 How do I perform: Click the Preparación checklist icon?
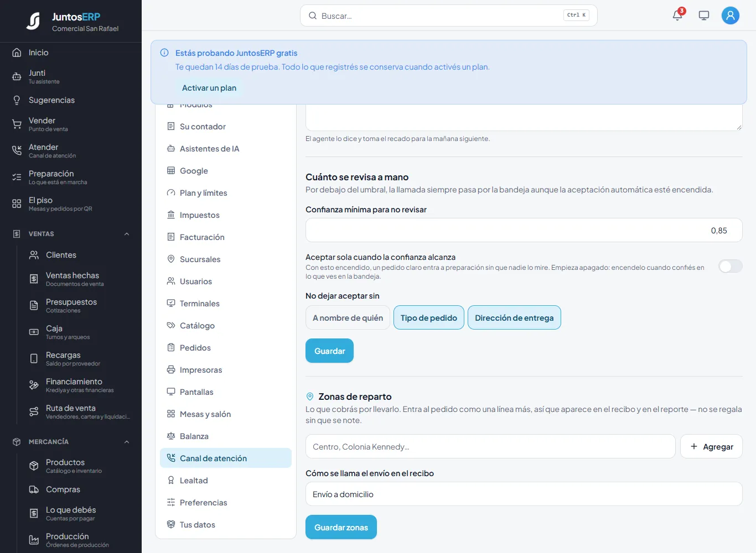[x=17, y=178]
